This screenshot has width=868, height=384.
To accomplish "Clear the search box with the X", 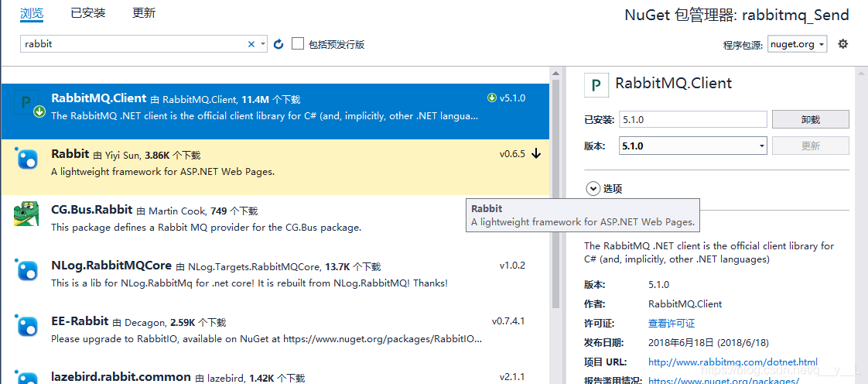I will tap(251, 44).
